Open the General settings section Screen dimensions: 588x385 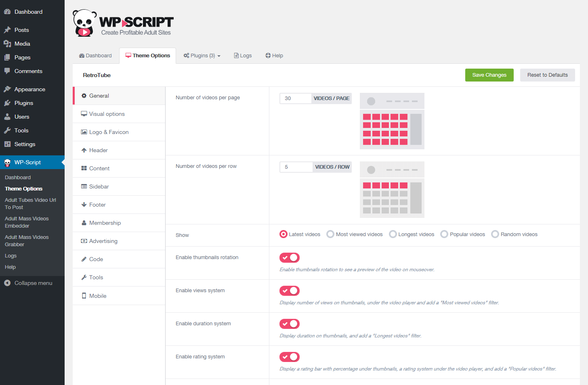[x=98, y=96]
